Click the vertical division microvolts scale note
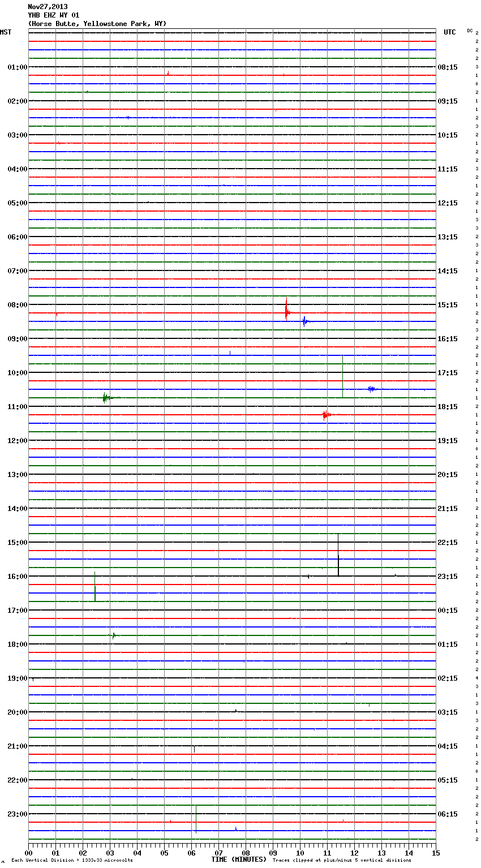 point(72,860)
